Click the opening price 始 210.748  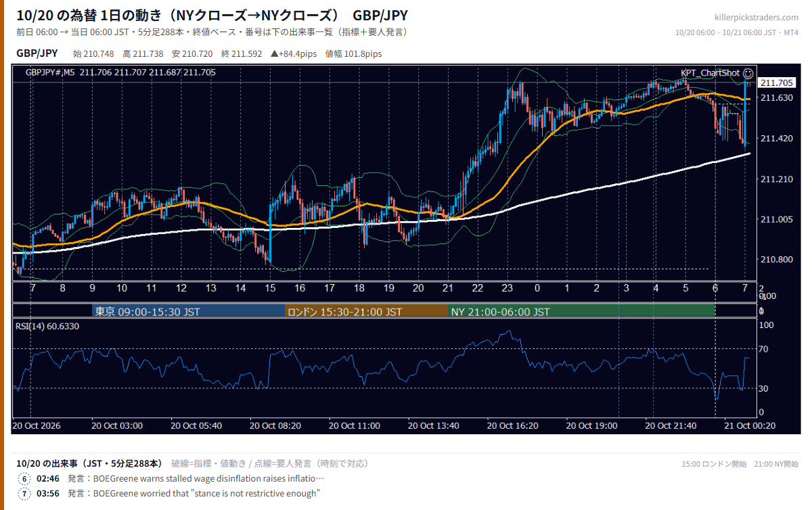pyautogui.click(x=93, y=54)
